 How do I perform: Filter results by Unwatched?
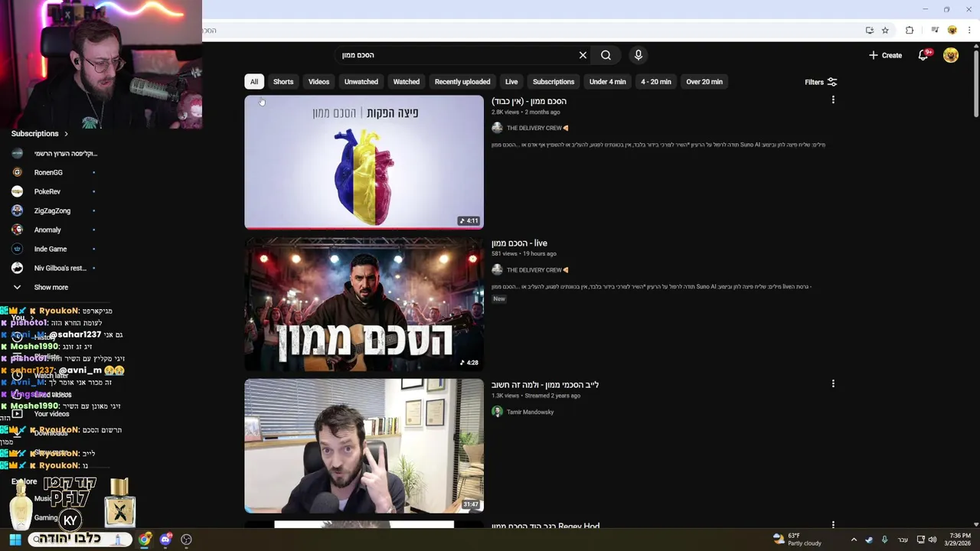point(361,82)
